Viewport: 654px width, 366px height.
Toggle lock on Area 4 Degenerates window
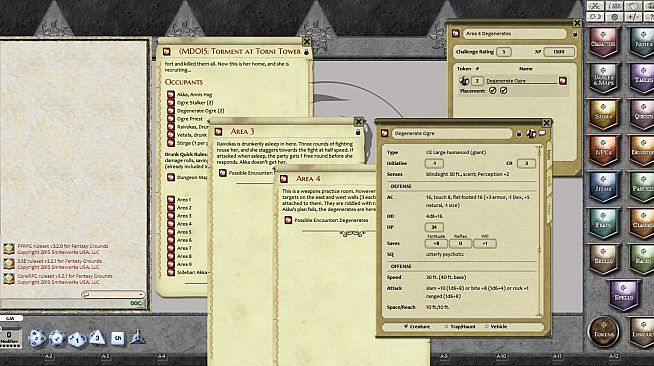[575, 34]
